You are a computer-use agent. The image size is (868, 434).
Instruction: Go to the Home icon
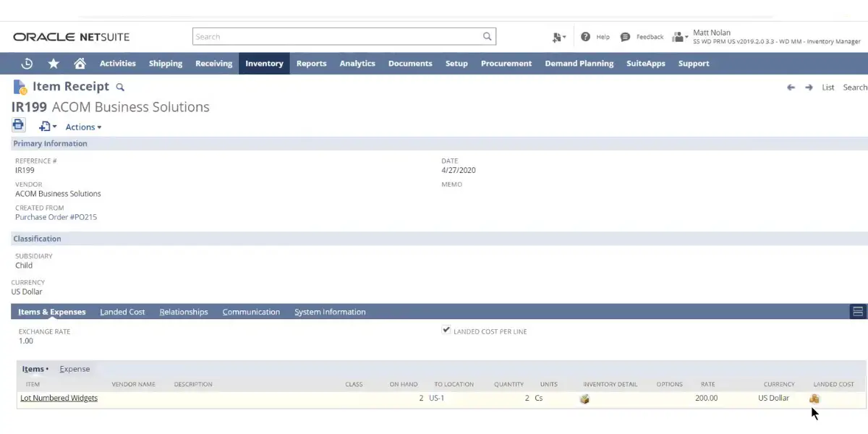(80, 64)
